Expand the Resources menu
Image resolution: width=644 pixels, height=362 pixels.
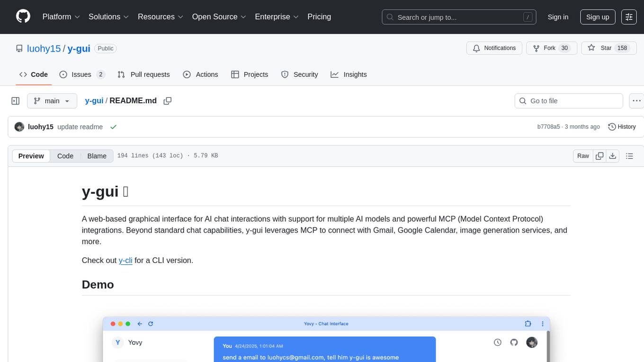[161, 17]
